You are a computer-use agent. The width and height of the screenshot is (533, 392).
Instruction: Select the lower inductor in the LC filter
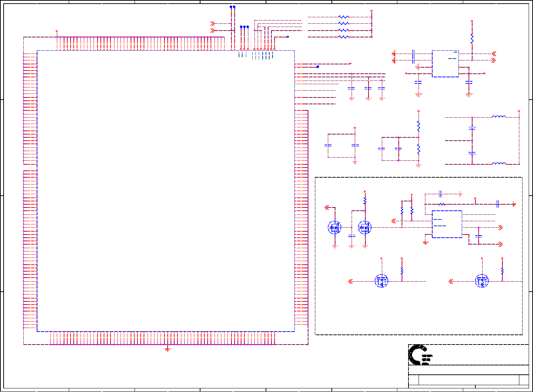pyautogui.click(x=499, y=164)
